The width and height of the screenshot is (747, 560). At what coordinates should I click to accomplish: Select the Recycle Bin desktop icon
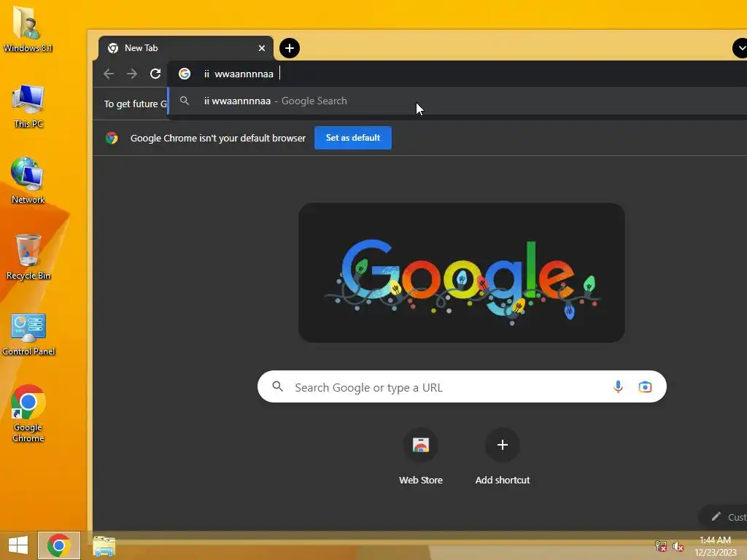[28, 257]
